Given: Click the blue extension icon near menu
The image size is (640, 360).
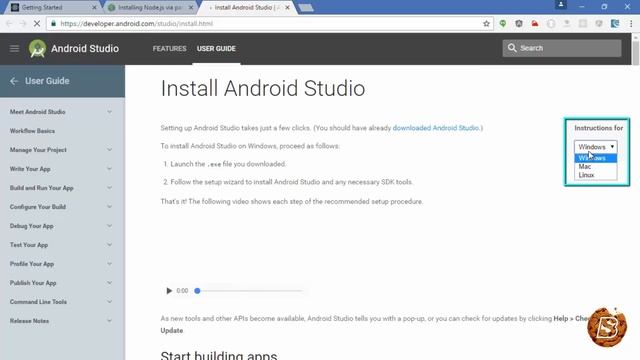Looking at the screenshot, I should (x=615, y=24).
